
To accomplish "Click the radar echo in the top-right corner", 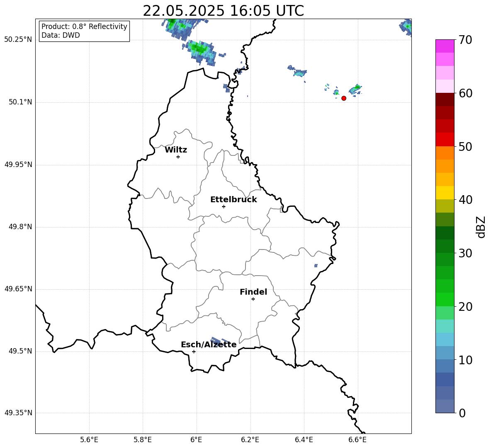I will [x=406, y=27].
